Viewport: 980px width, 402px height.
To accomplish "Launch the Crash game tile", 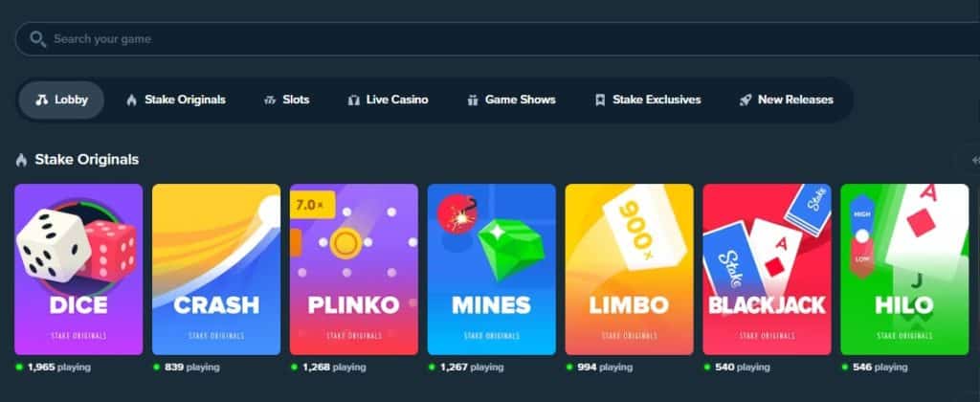I will click(216, 270).
